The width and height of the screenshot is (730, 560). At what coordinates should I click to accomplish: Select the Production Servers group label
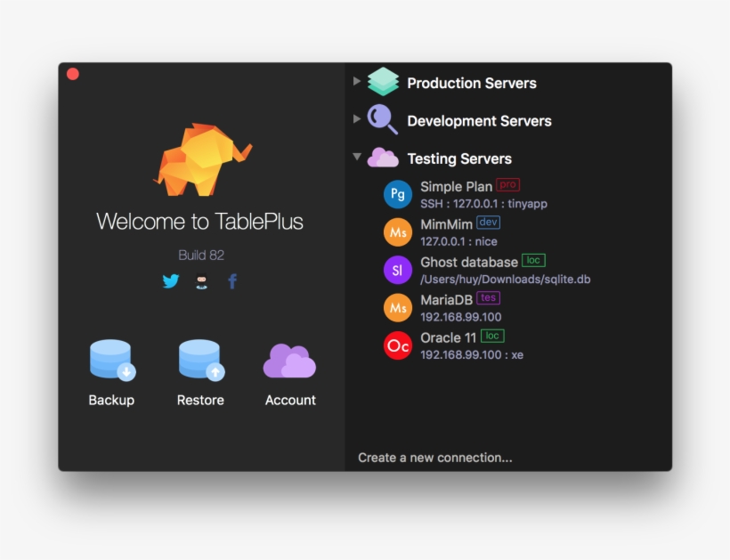[471, 84]
